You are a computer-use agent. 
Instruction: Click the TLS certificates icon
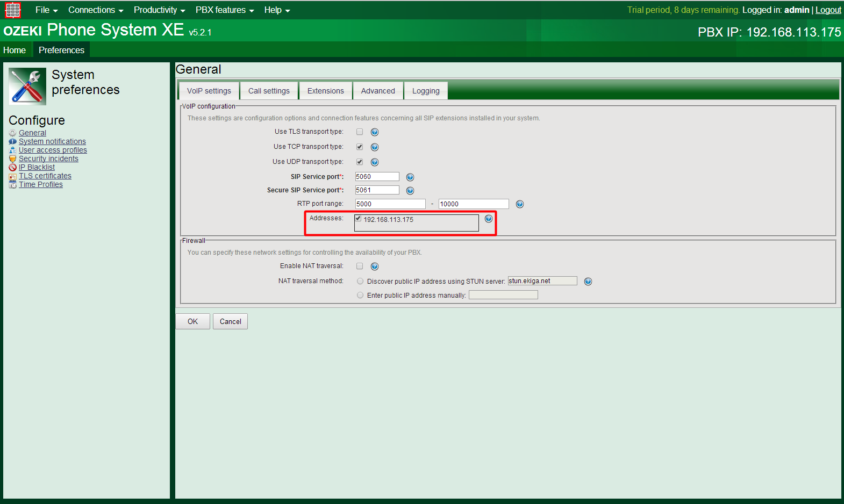pyautogui.click(x=12, y=176)
